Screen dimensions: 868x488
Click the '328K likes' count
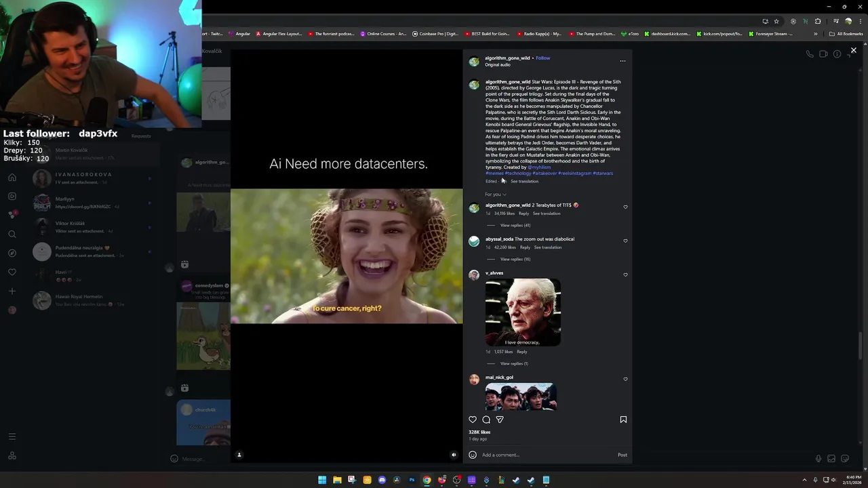tap(479, 432)
